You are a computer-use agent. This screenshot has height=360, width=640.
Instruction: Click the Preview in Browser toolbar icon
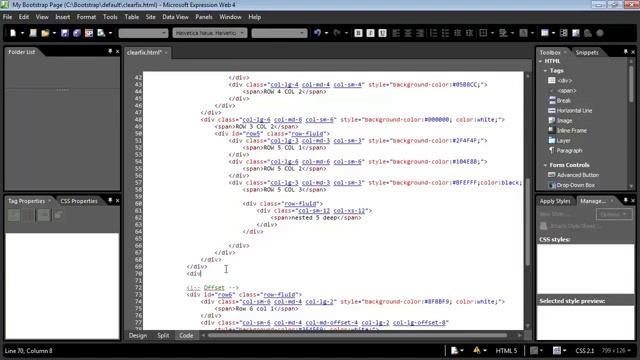101,33
